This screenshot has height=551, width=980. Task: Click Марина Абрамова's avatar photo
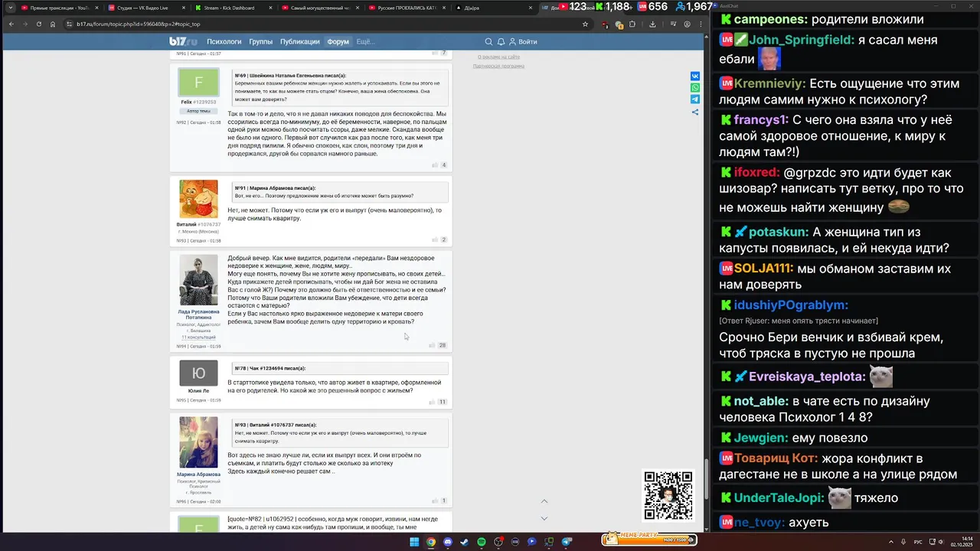pos(198,443)
